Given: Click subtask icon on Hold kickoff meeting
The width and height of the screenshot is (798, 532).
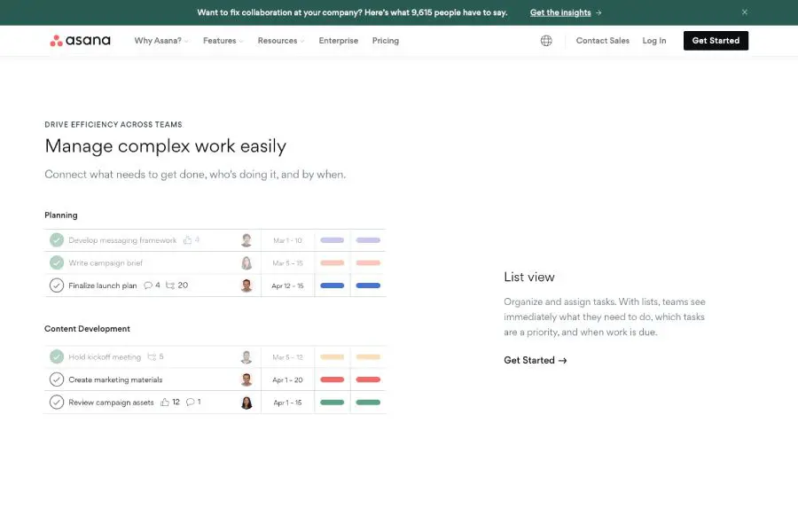Looking at the screenshot, I should [152, 357].
